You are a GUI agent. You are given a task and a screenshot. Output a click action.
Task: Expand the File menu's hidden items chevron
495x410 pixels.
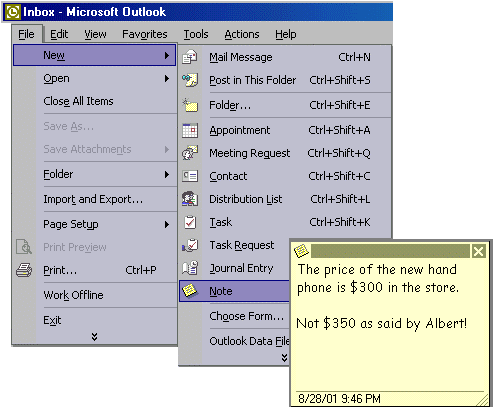pos(95,337)
